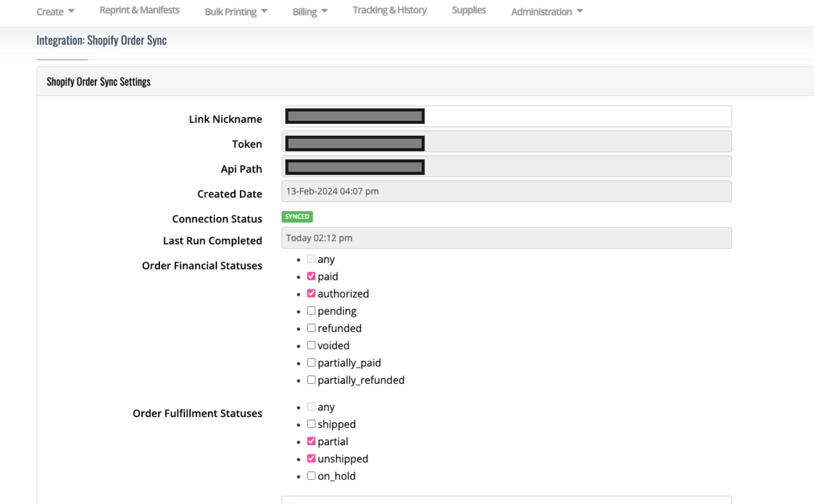
Task: Uncheck the 'paid' financial status
Action: point(311,276)
